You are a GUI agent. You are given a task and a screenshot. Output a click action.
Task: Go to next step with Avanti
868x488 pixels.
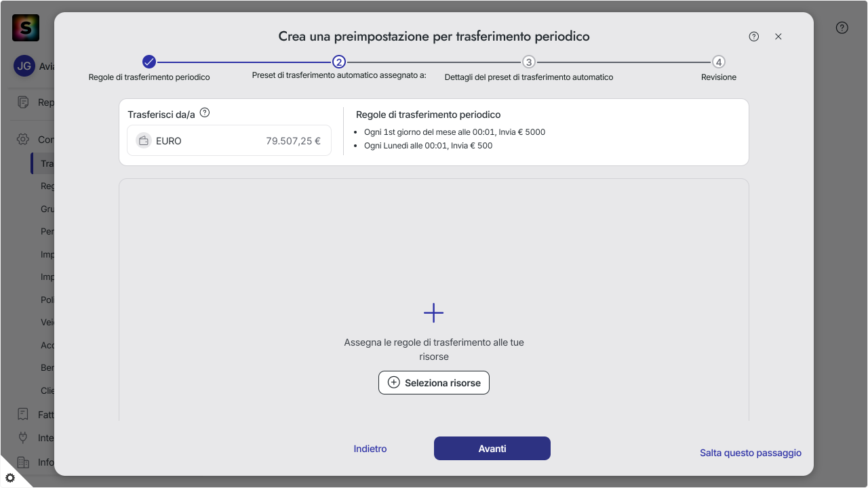492,449
